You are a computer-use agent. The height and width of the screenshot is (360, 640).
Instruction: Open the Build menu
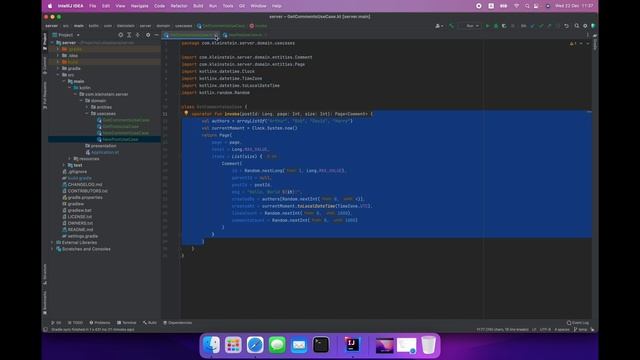(x=198, y=6)
